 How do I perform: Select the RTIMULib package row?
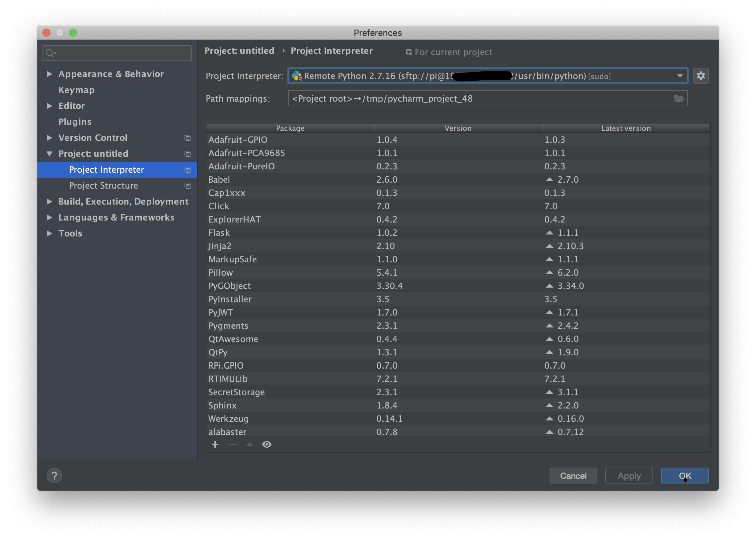pos(458,379)
